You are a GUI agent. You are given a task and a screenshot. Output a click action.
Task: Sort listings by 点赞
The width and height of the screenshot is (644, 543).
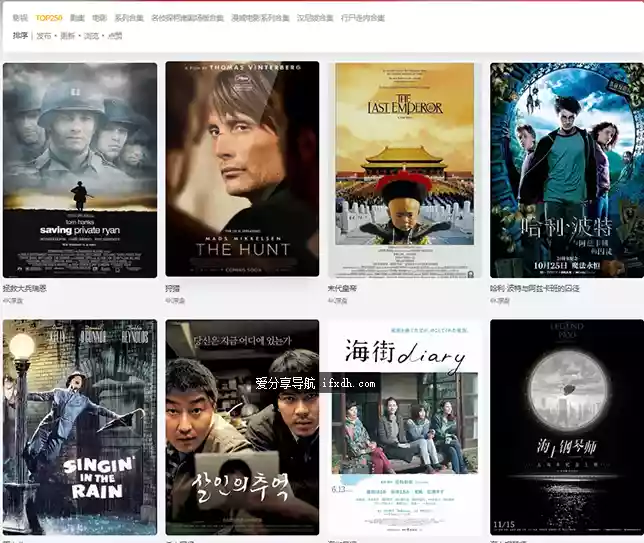point(115,36)
